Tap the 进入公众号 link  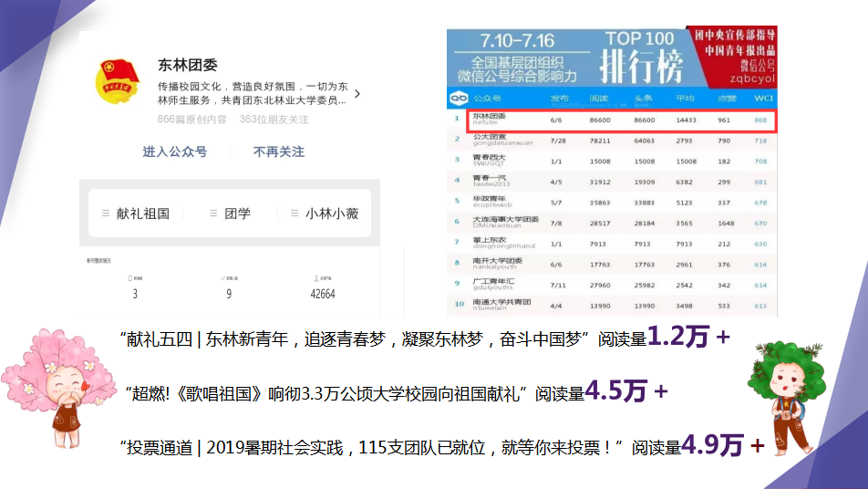click(174, 151)
